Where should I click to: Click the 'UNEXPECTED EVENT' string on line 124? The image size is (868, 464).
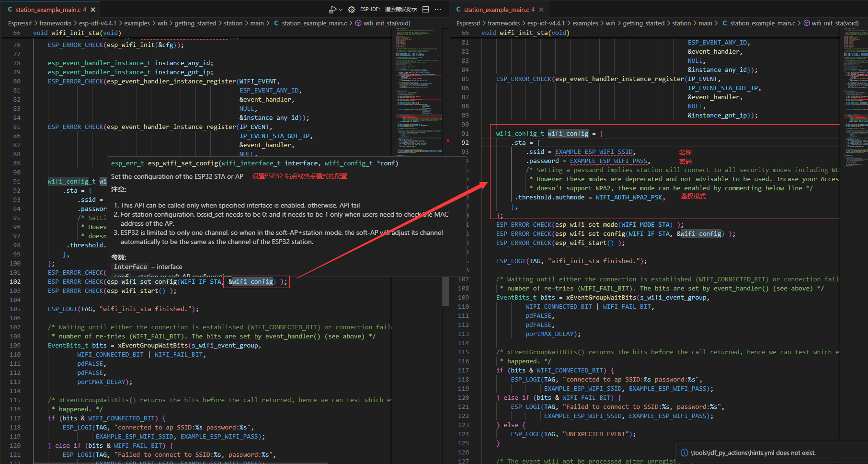pos(595,434)
